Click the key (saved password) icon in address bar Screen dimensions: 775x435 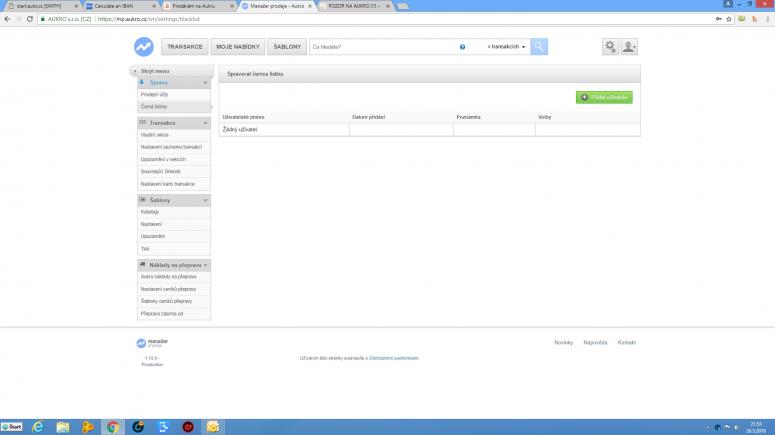[x=718, y=19]
